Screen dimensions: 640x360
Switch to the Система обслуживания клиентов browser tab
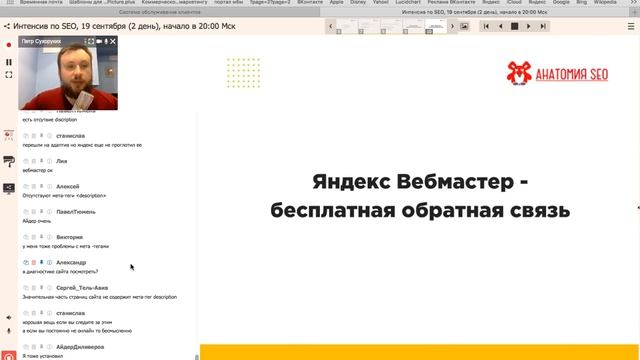160,12
